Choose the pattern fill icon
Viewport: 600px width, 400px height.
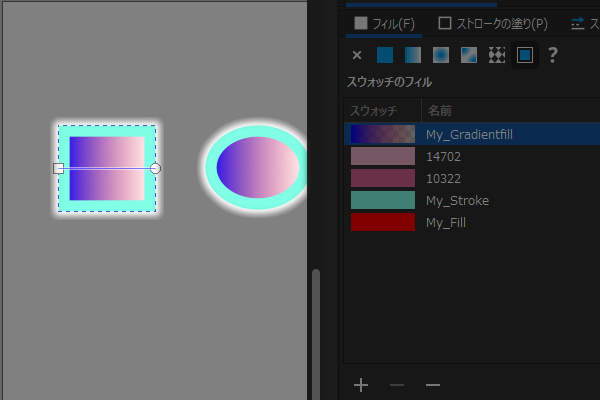497,55
